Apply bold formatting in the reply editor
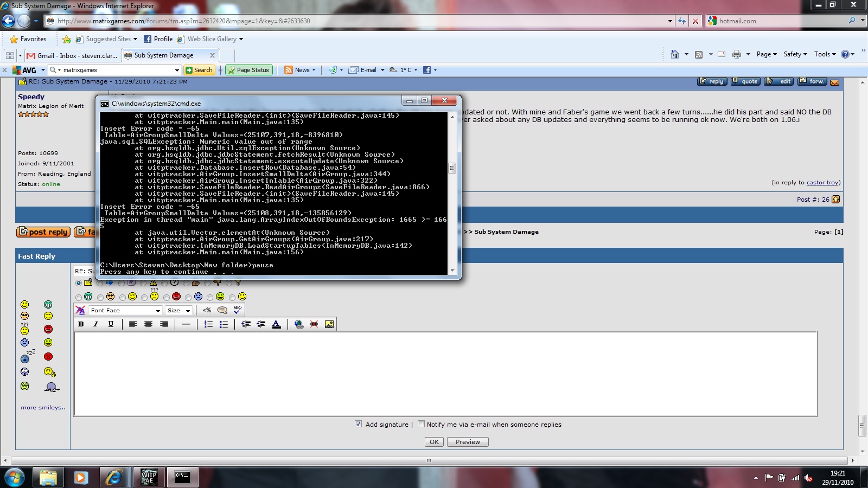This screenshot has width=868, height=488. coord(81,324)
